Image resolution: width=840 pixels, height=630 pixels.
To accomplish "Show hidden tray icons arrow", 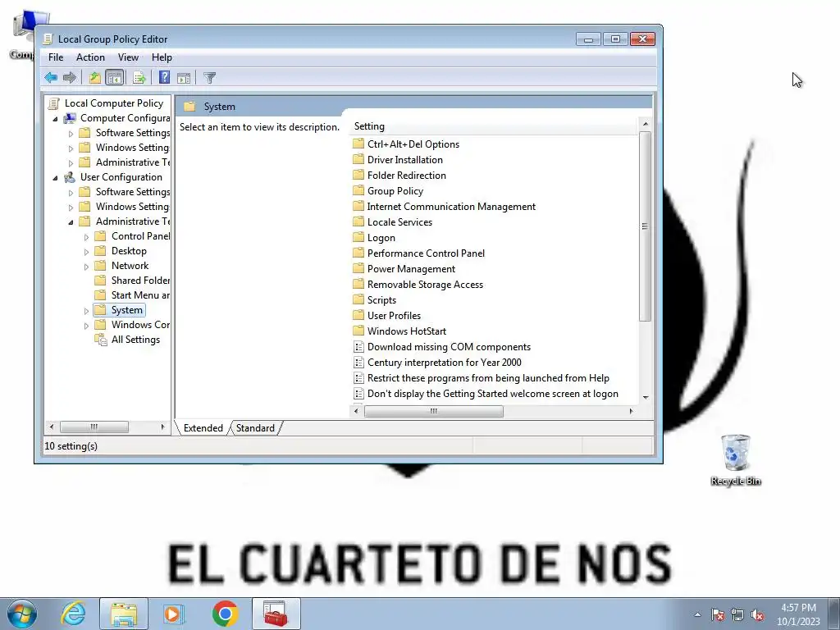I will [x=697, y=615].
